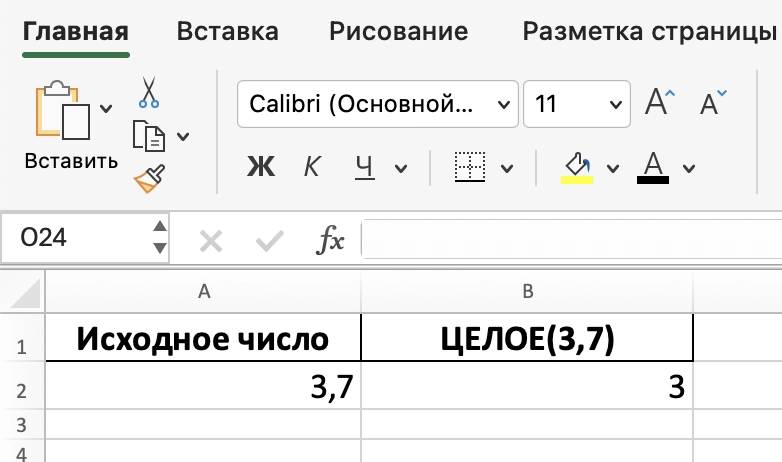Select cell A2 containing 3,7

coord(203,385)
